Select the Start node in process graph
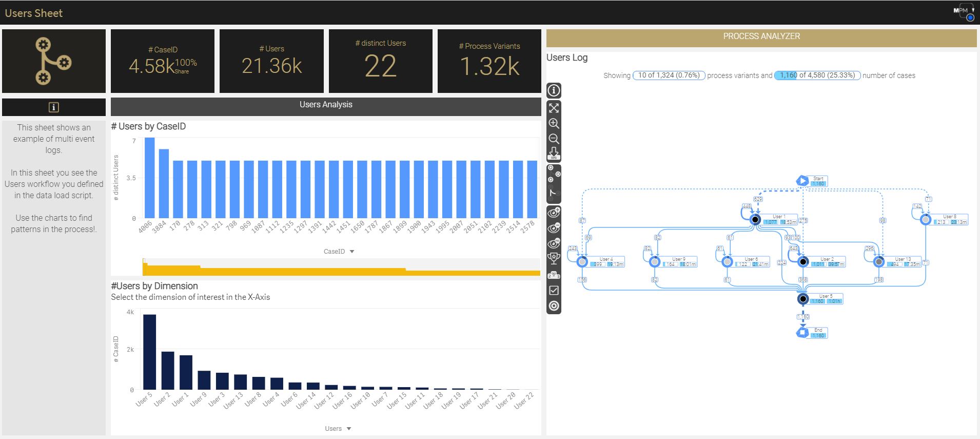 click(x=811, y=181)
